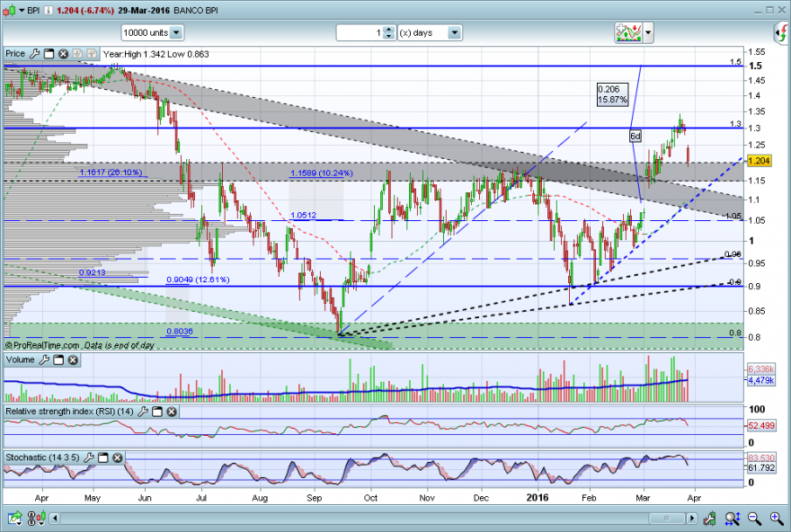Open RSI (14) settings wrench
The image size is (791, 532).
tap(143, 412)
